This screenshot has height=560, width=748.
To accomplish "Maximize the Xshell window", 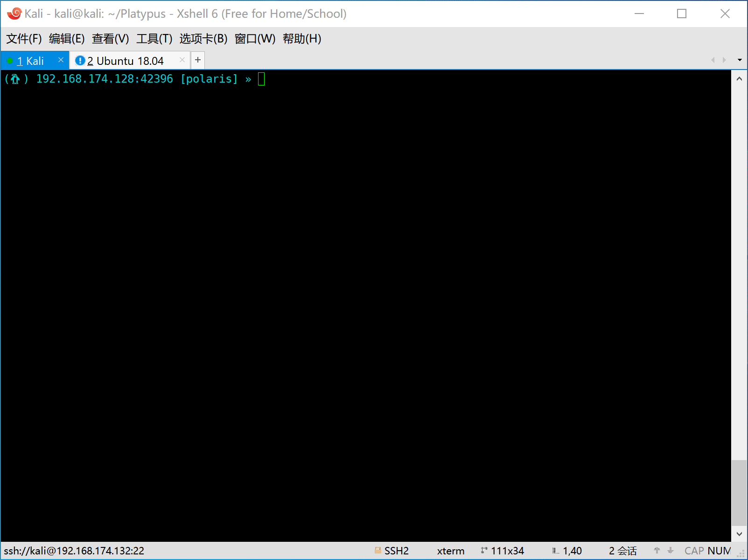I will [x=682, y=14].
